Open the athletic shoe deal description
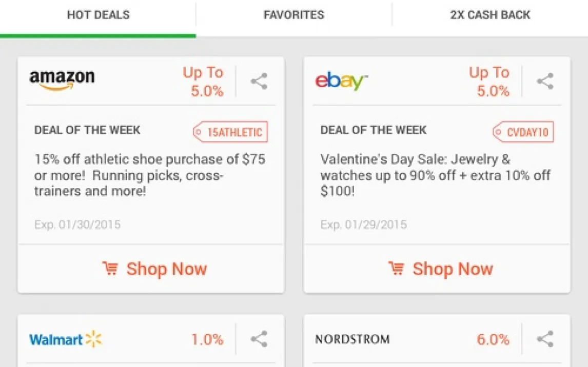 (x=149, y=176)
